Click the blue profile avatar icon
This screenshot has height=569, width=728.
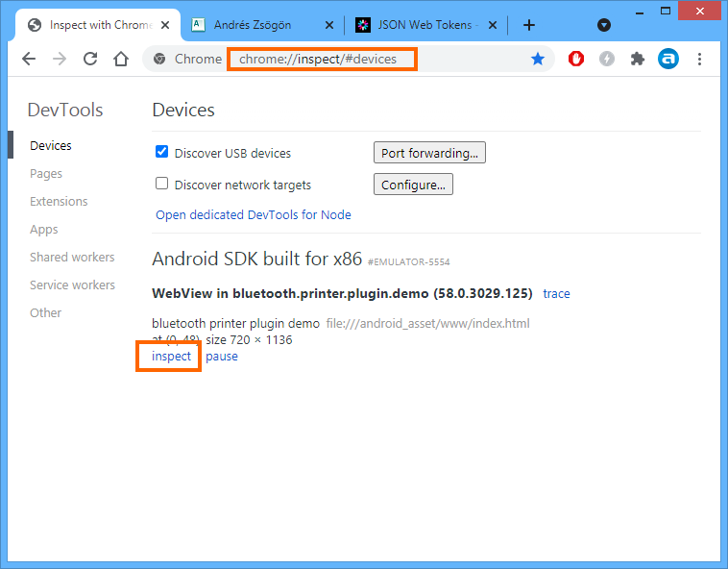click(x=667, y=59)
